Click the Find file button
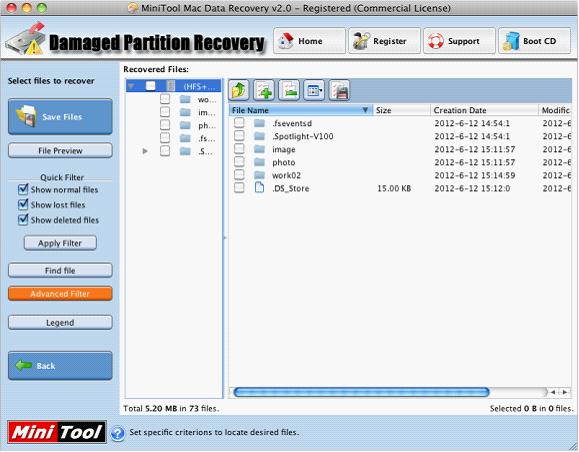579x452 pixels. [x=60, y=271]
